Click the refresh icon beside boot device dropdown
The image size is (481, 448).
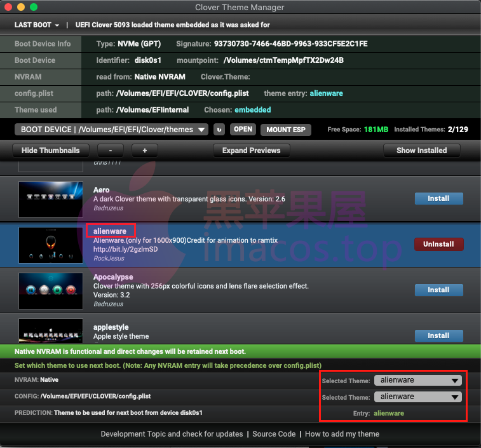coord(219,130)
